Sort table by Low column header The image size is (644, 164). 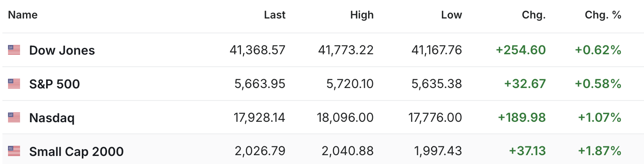[452, 15]
